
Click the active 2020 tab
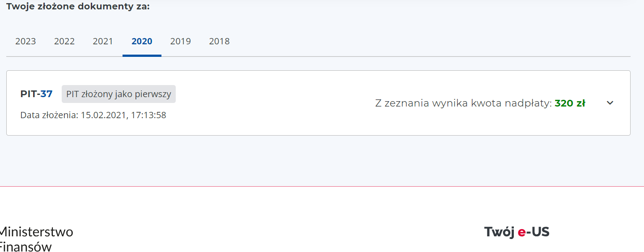coord(142,42)
